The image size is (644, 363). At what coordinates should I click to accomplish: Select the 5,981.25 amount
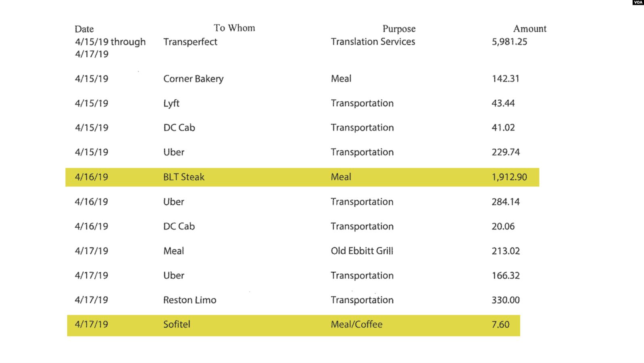[x=509, y=42]
